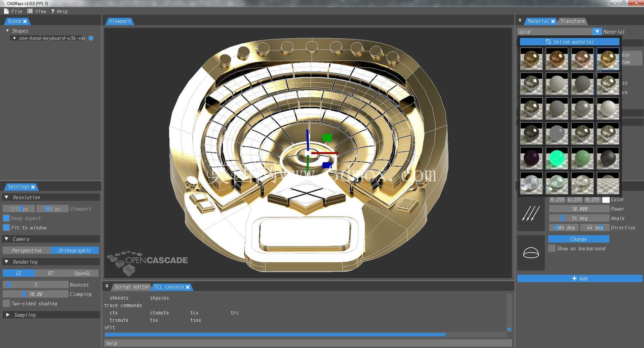The height and width of the screenshot is (348, 644).
Task: Select the pinkish rose-gold sphere material
Action: coord(582,59)
